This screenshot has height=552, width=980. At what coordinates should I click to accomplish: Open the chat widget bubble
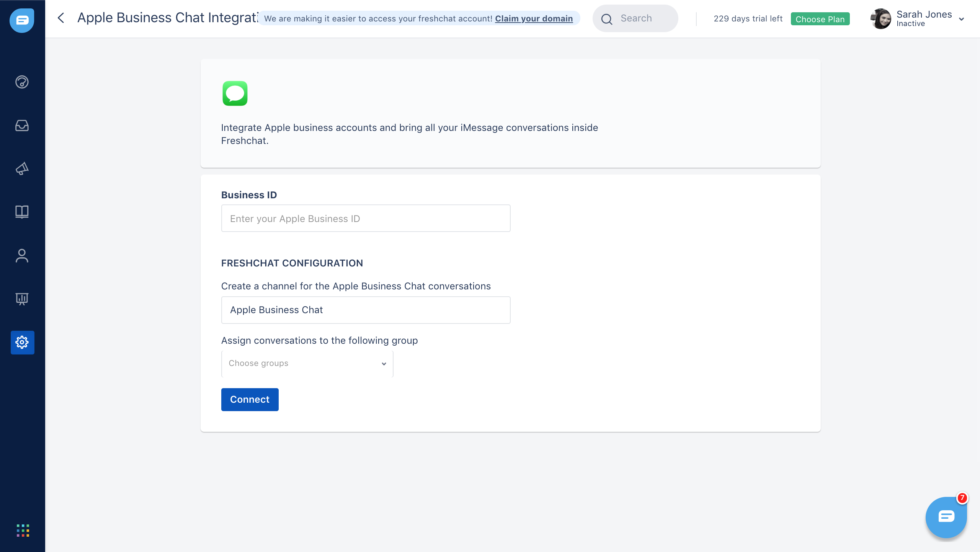(946, 517)
